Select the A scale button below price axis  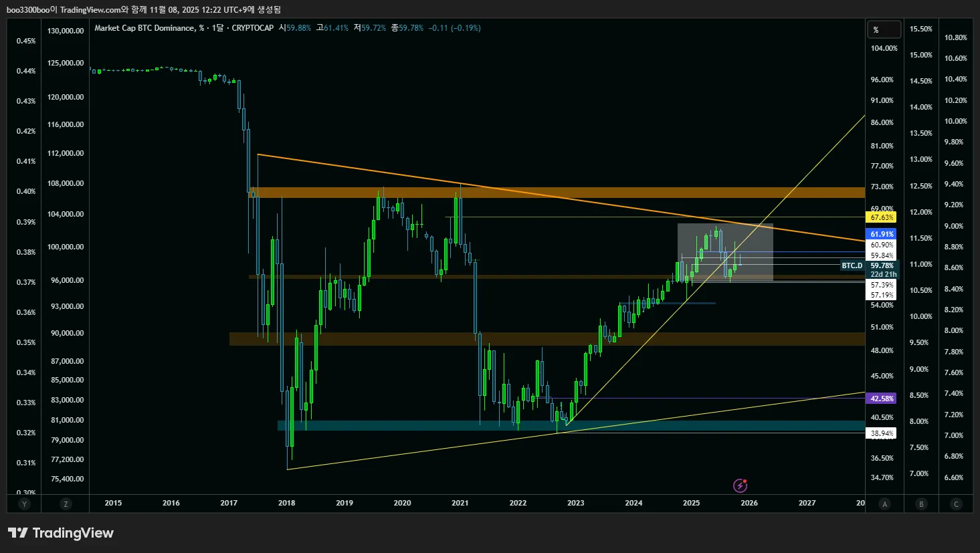(884, 504)
